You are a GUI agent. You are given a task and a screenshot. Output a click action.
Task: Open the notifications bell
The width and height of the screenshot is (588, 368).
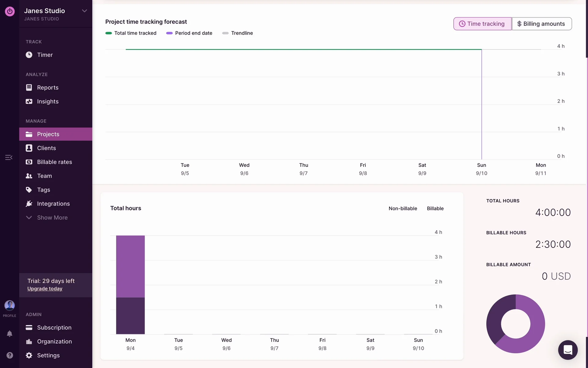coord(9,334)
